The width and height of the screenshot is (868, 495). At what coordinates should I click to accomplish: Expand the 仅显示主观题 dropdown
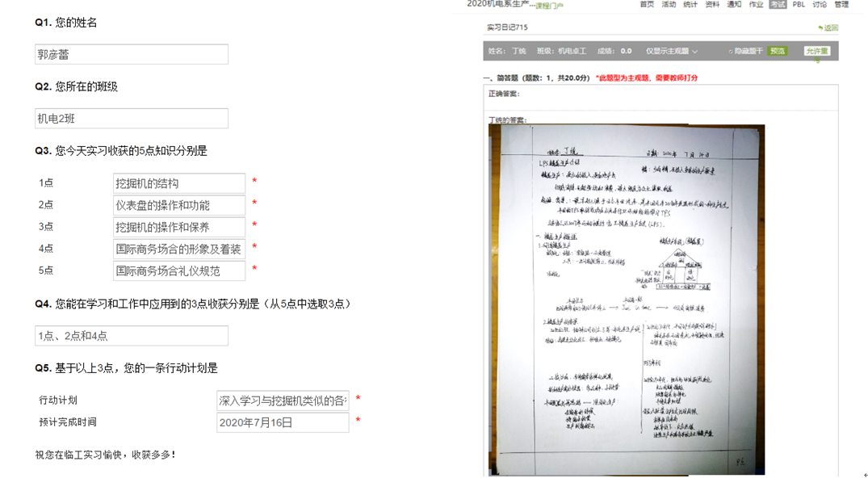point(672,51)
